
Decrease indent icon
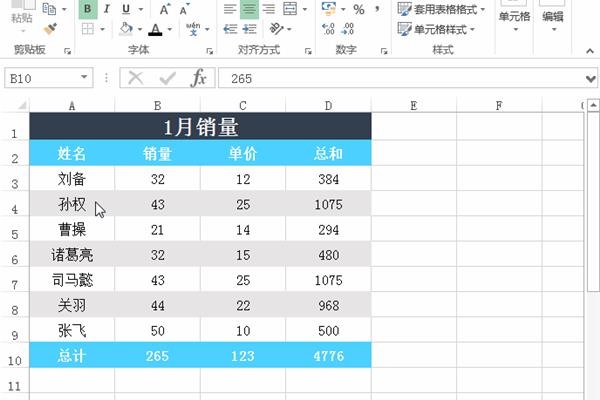[x=230, y=29]
